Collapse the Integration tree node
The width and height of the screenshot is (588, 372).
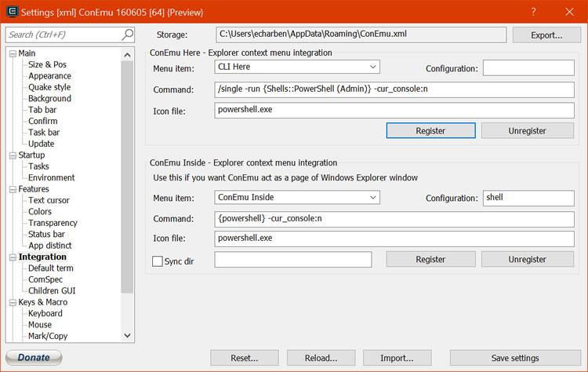[13, 257]
